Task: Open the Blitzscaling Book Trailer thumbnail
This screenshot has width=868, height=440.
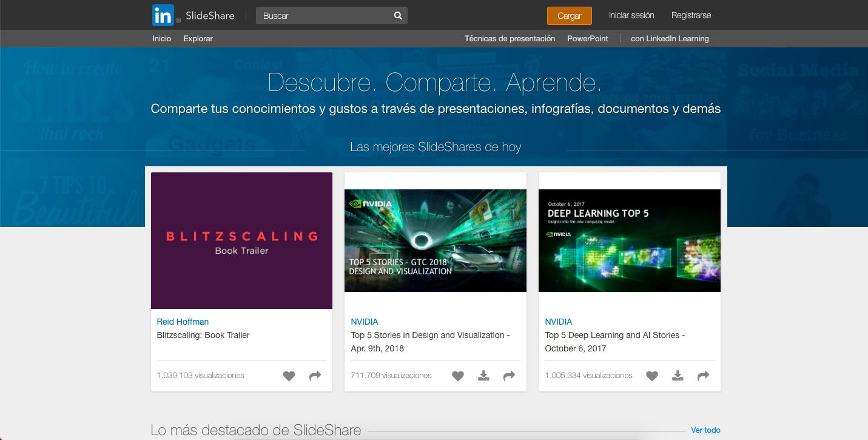Action: pos(241,240)
